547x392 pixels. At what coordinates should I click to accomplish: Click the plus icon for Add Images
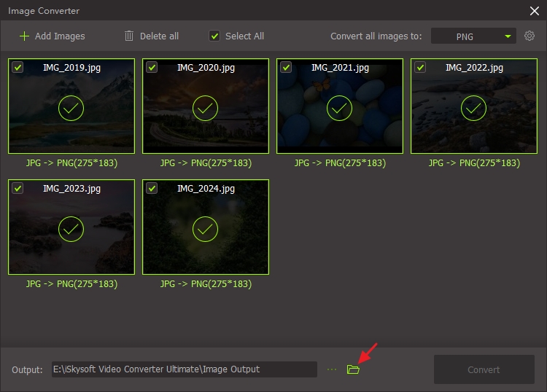click(x=25, y=36)
